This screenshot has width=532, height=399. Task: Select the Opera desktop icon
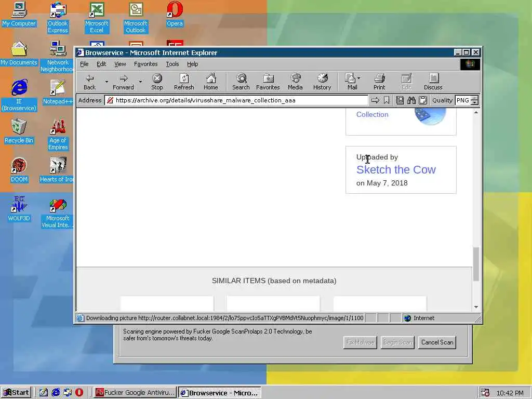pyautogui.click(x=175, y=14)
